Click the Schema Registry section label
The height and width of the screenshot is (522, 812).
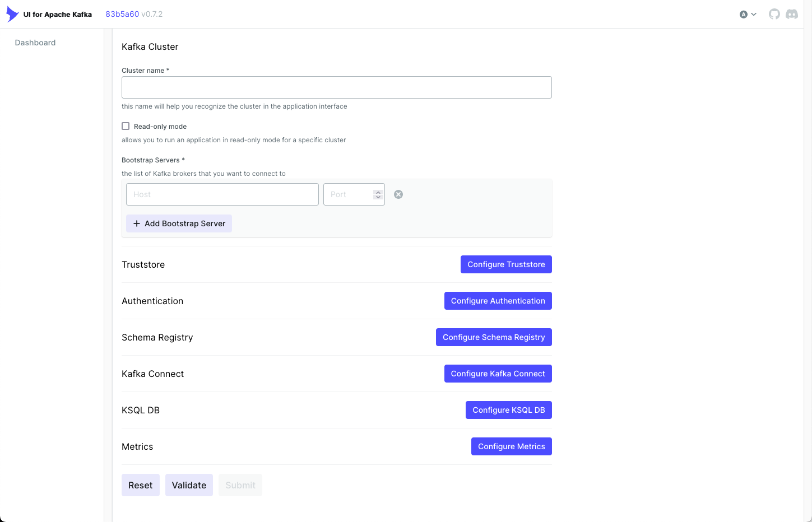point(157,337)
